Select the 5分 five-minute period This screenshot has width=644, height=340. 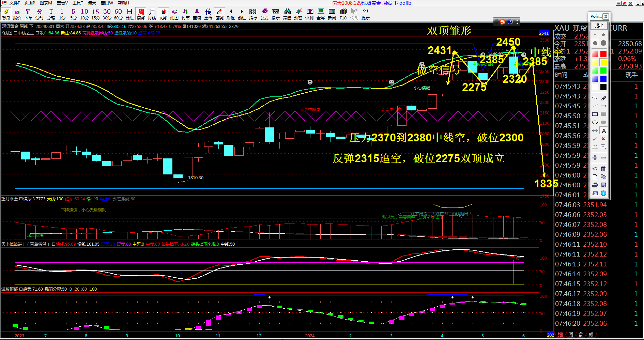click(x=73, y=14)
